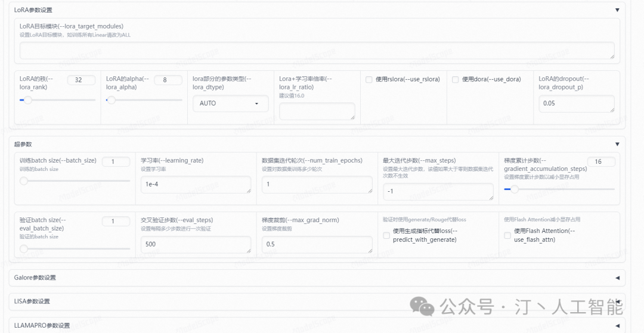Click the max_grad_norm field showing 0.5
Viewport: 644px width, 333px height.
pos(317,244)
